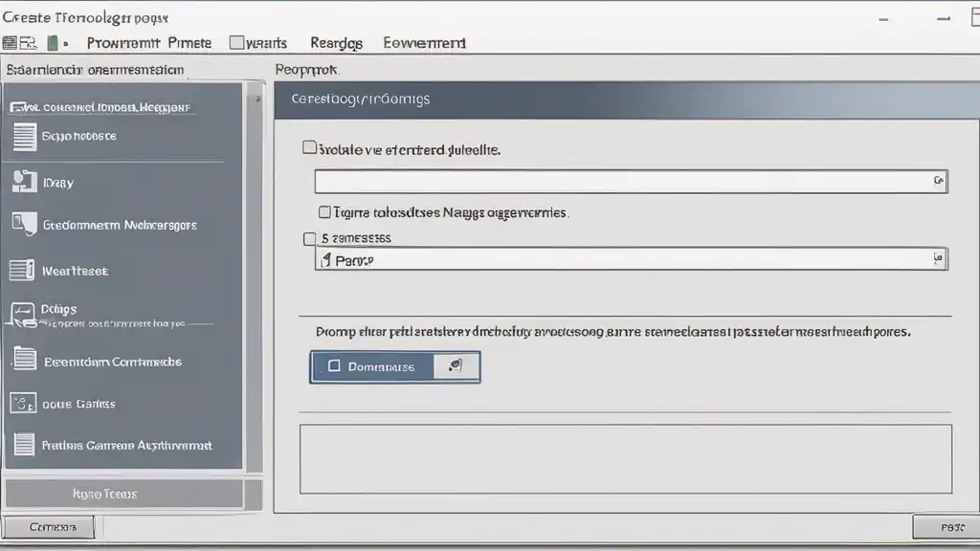Select 'Gredommerm Melhcersgors' sidebar entry
The width and height of the screenshot is (980, 551).
click(120, 225)
